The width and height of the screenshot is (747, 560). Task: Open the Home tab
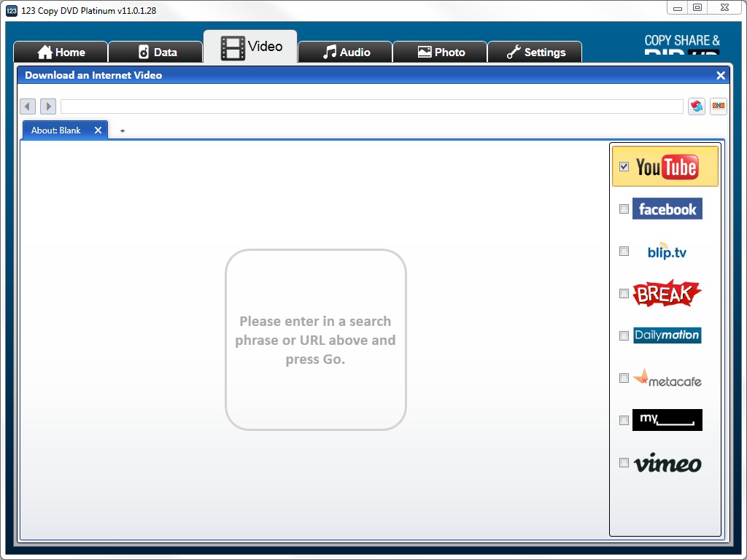click(x=61, y=52)
